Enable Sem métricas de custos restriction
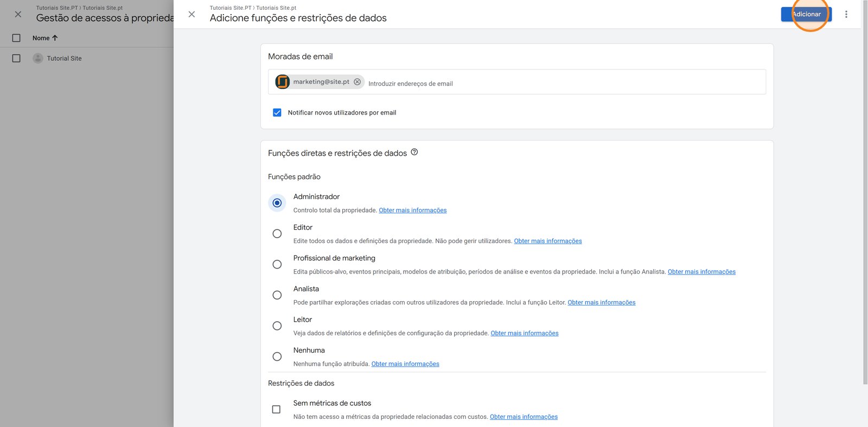 [276, 409]
